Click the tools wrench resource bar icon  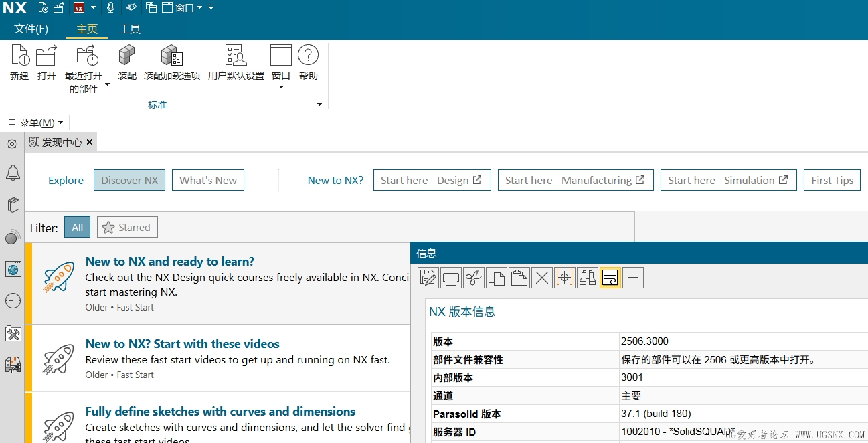coord(13,333)
